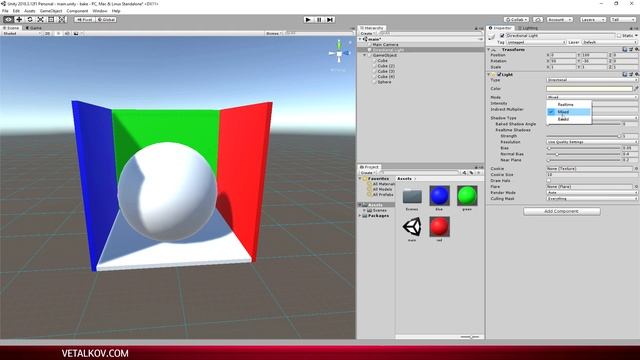Collapse the Transform component
This screenshot has height=360, width=640.
(x=489, y=50)
